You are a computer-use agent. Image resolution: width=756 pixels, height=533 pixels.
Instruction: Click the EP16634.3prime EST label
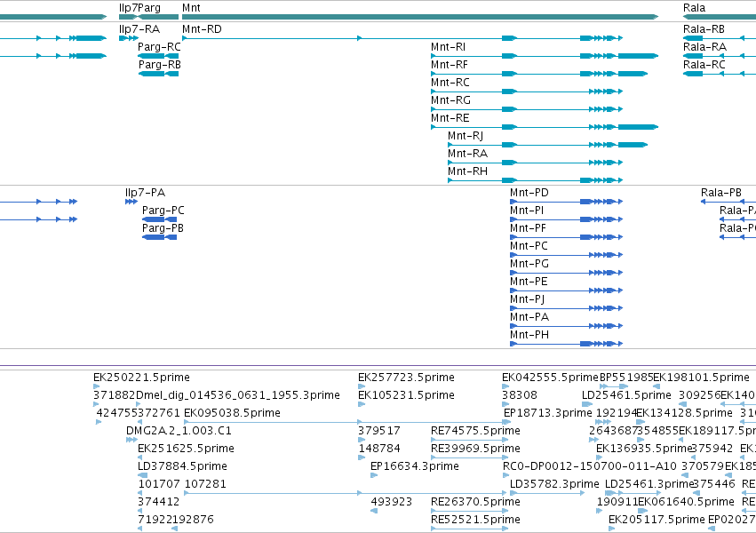[414, 466]
